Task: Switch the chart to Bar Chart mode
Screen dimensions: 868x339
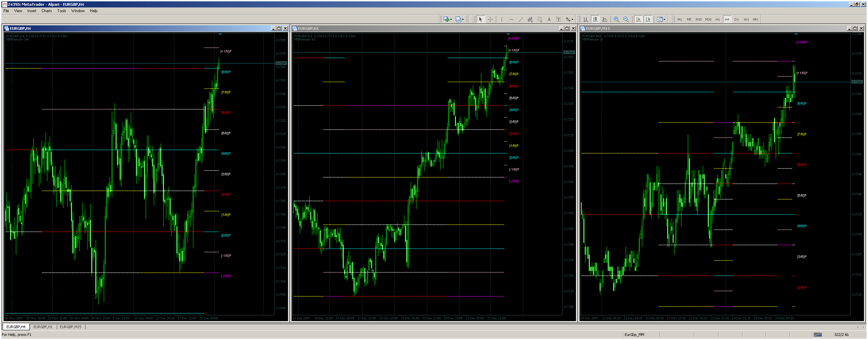Action: click(585, 19)
